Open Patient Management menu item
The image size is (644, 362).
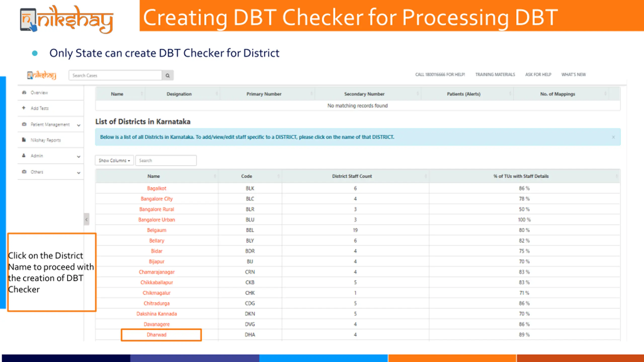click(x=50, y=124)
